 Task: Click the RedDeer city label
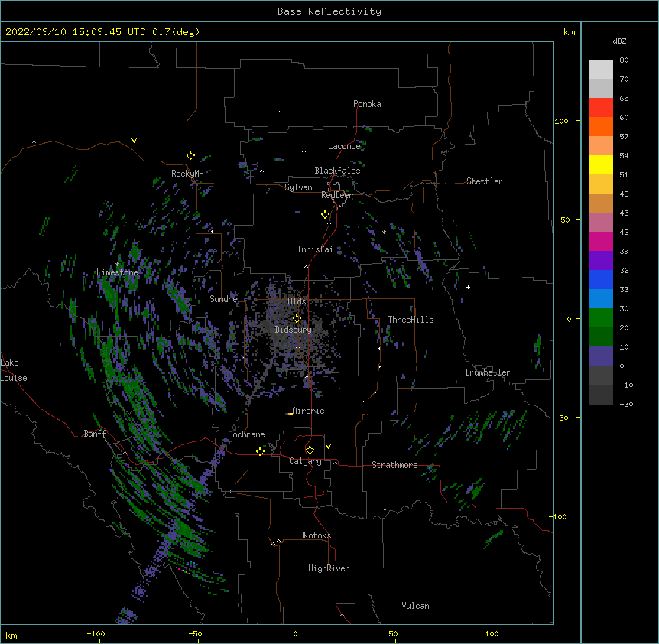pyautogui.click(x=336, y=195)
